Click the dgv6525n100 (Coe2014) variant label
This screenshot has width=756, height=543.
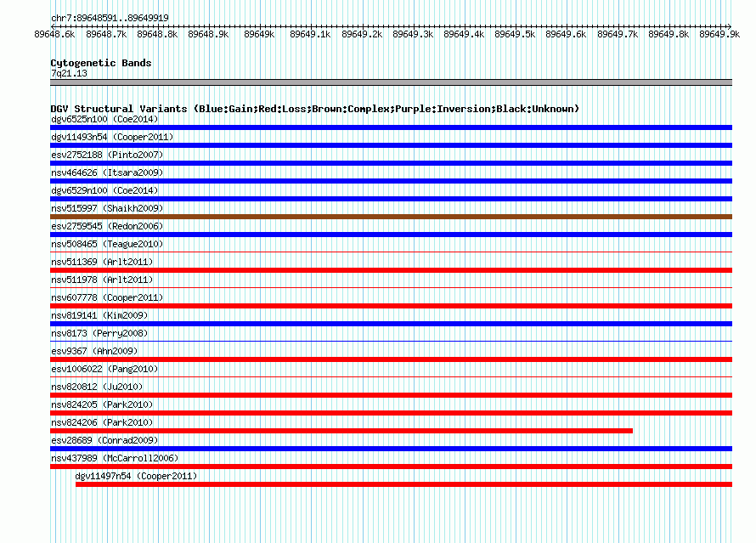104,119
